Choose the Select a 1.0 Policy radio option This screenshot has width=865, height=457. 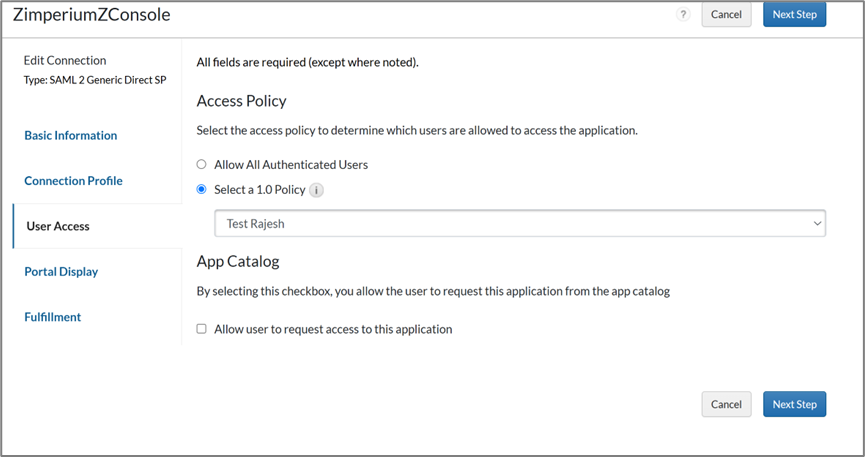coord(202,190)
